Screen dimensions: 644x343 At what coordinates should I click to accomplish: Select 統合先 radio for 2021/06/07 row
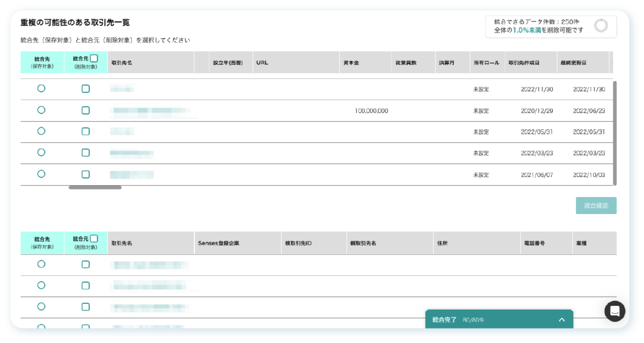(41, 174)
